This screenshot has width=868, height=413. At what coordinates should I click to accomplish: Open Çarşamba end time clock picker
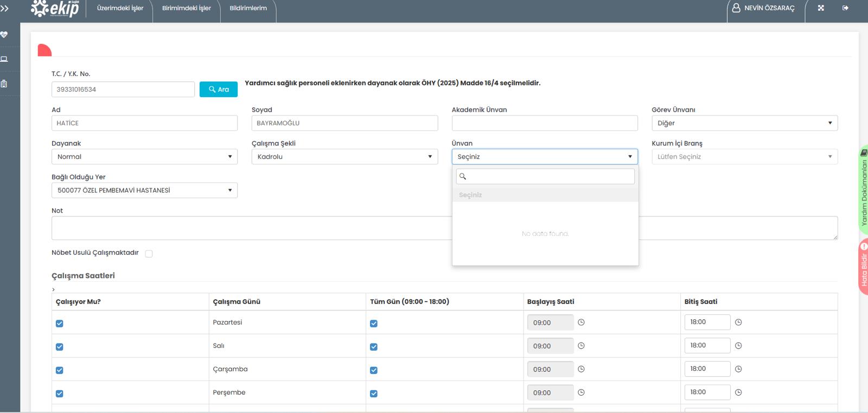(738, 369)
